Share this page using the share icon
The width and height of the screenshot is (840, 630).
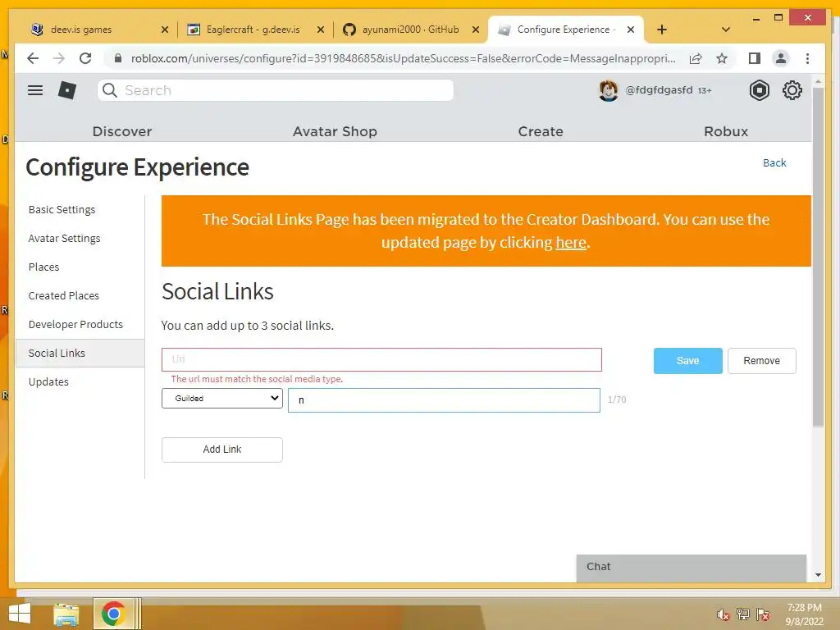(696, 58)
